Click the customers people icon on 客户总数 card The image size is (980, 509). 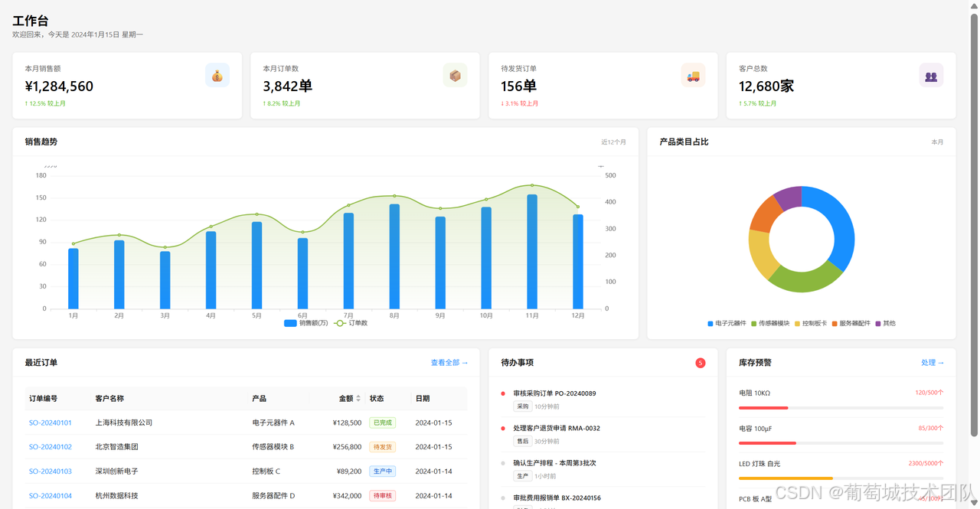pos(931,75)
